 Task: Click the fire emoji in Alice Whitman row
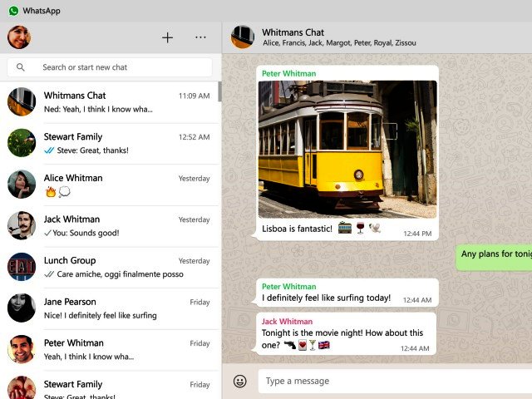pyautogui.click(x=51, y=192)
